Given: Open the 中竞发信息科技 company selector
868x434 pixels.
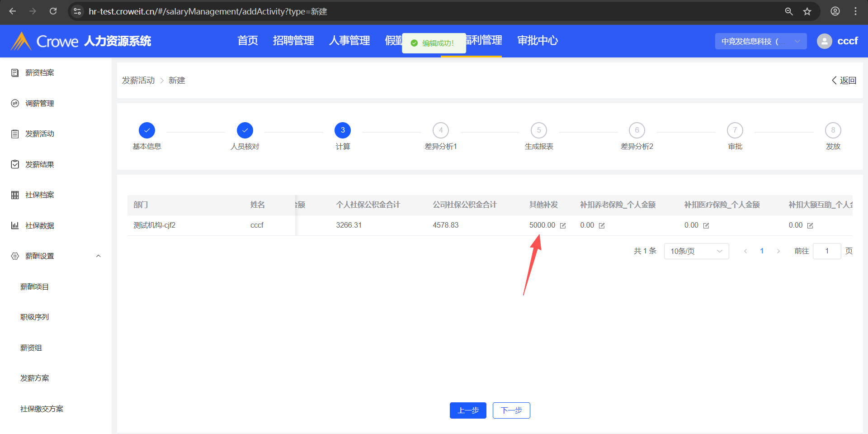Looking at the screenshot, I should click(760, 41).
